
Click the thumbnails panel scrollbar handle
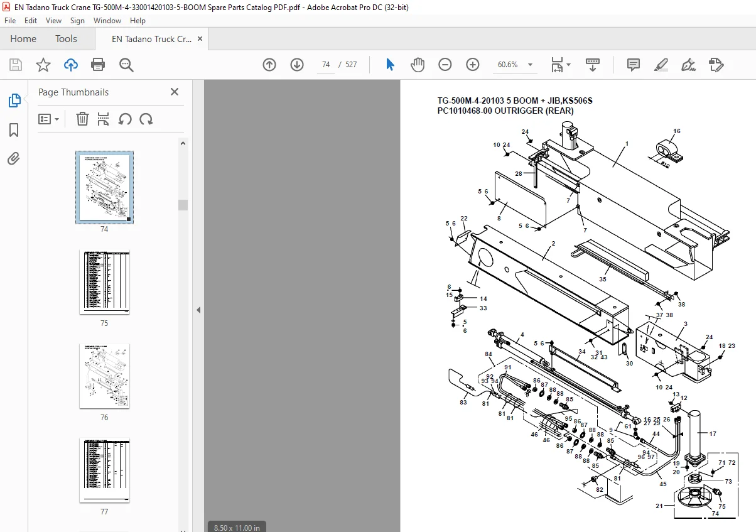click(183, 205)
